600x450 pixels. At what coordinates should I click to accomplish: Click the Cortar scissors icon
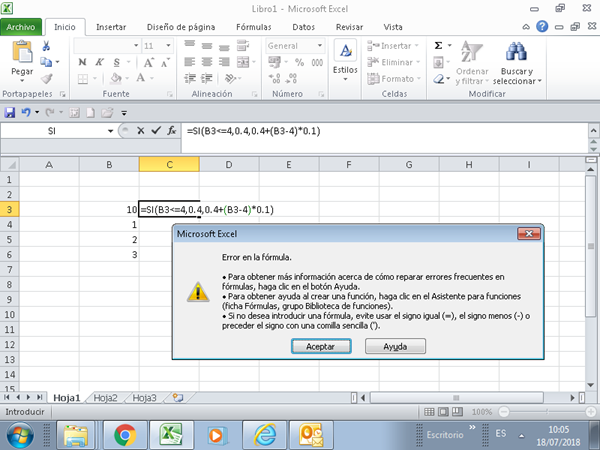(46, 46)
